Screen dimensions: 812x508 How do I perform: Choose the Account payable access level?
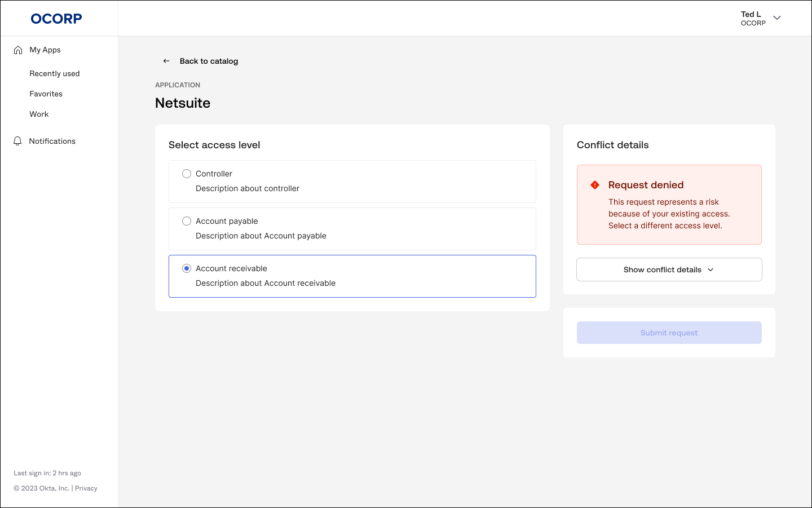187,221
